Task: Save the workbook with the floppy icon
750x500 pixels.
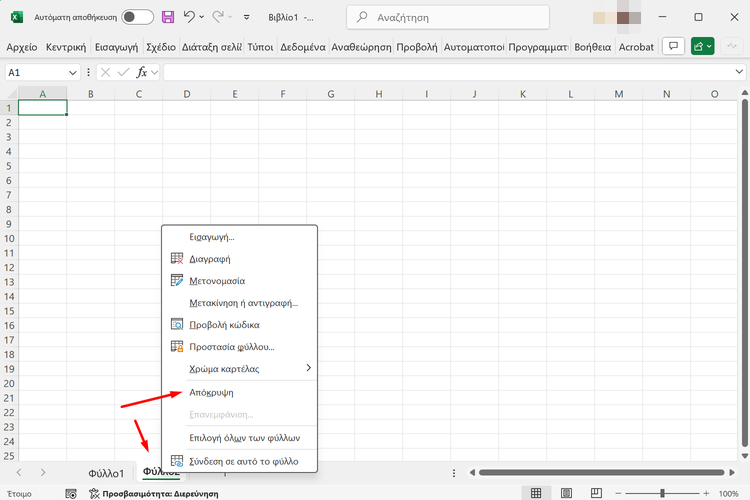Action: (168, 17)
